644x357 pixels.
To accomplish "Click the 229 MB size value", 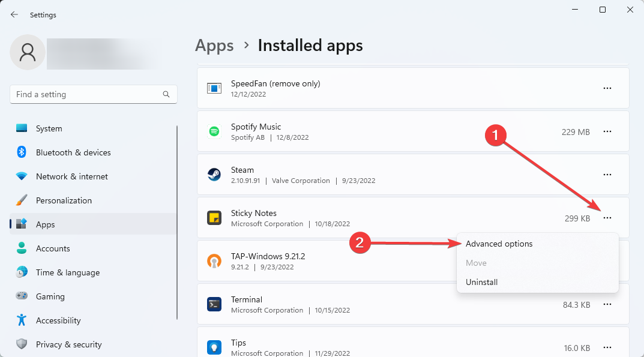I will [x=576, y=132].
